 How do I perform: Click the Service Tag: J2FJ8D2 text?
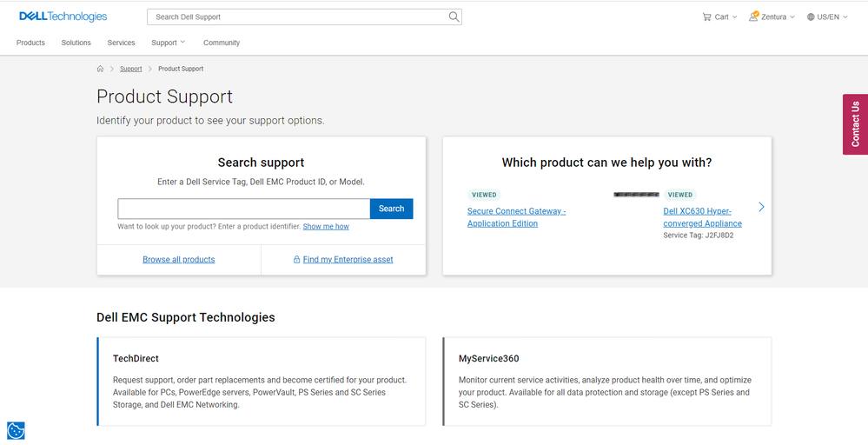pyautogui.click(x=699, y=236)
